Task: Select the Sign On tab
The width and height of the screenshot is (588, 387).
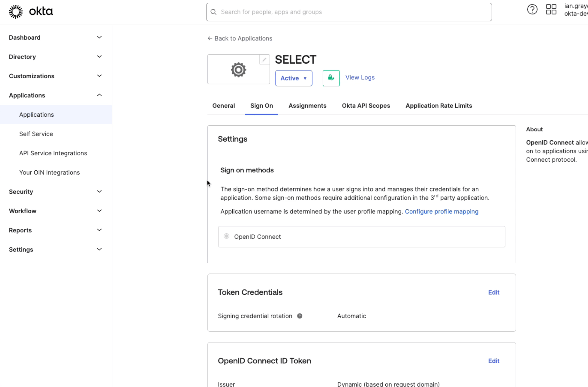Action: pyautogui.click(x=261, y=106)
